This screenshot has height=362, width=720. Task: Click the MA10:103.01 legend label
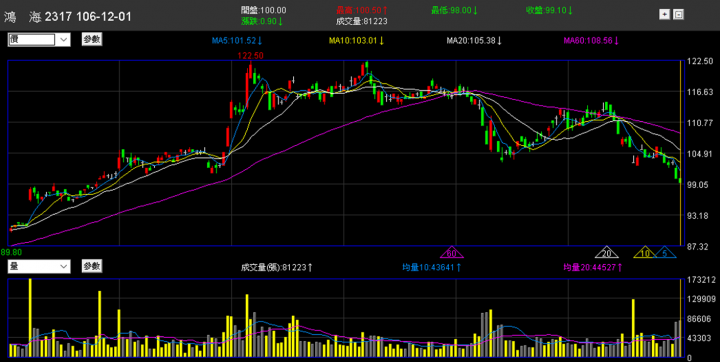[x=356, y=41]
